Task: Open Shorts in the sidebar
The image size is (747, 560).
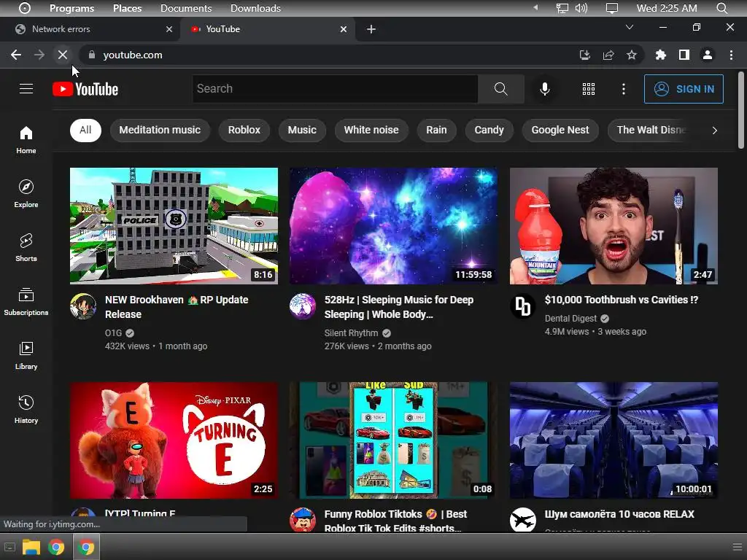Action: pyautogui.click(x=26, y=248)
